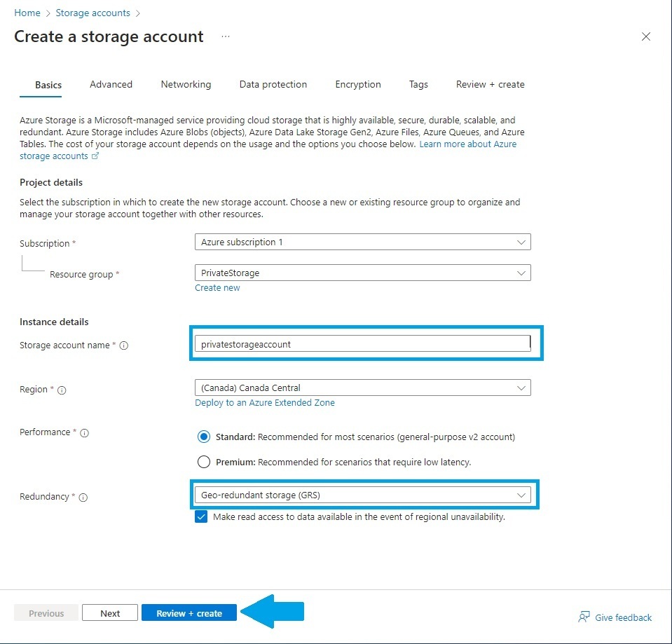Switch to the Advanced tab
672x644 pixels.
tap(110, 84)
